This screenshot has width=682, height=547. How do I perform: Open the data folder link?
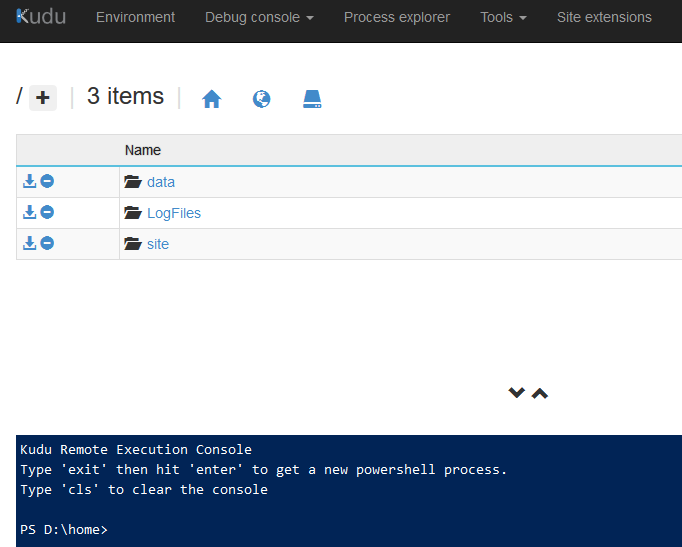point(161,182)
